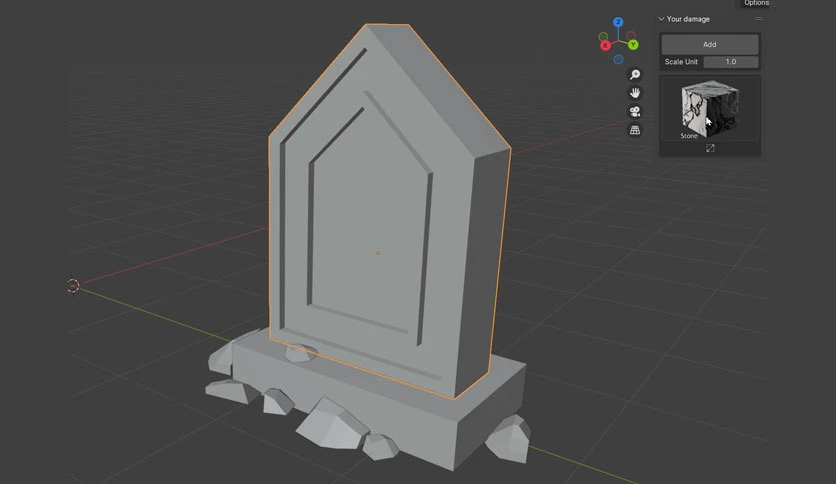
Task: Open the Options dropdown at top
Action: pos(756,3)
